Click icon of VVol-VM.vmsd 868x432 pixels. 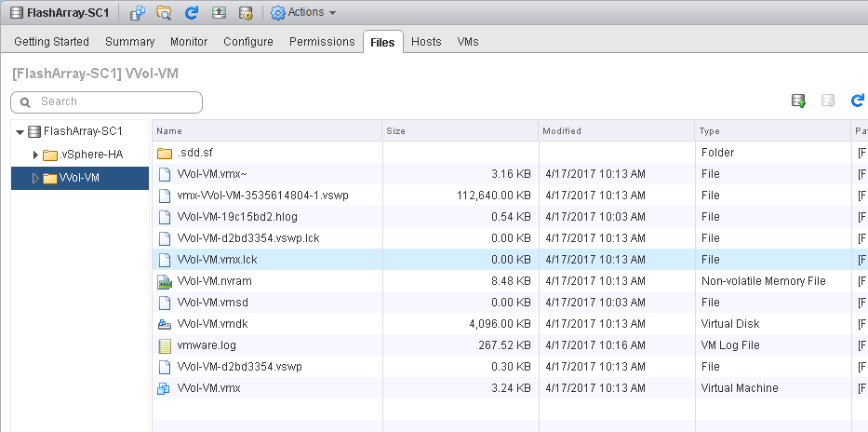[x=165, y=303]
